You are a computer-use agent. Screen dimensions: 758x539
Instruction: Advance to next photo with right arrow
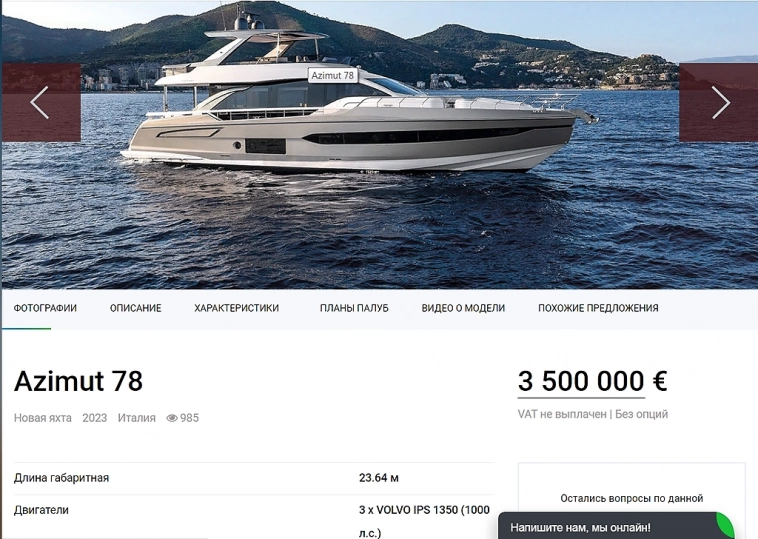(x=719, y=102)
